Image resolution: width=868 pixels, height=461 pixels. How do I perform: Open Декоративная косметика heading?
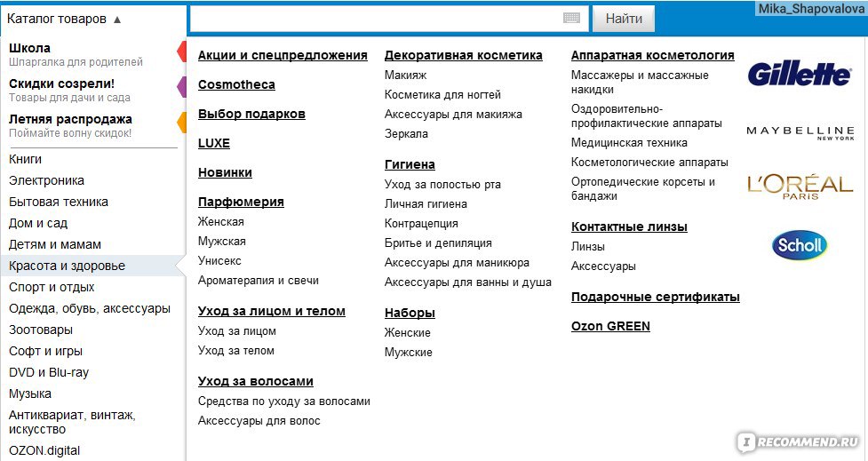464,55
